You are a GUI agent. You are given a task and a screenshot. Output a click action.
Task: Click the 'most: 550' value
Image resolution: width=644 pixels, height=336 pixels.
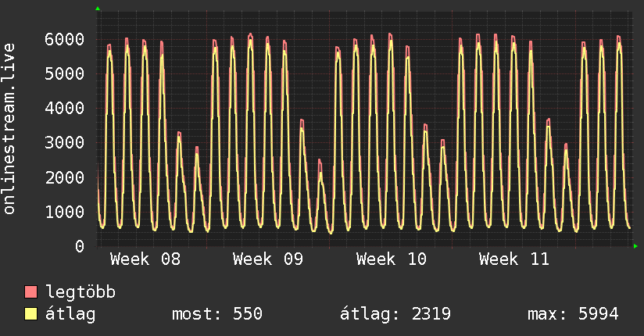(216, 314)
